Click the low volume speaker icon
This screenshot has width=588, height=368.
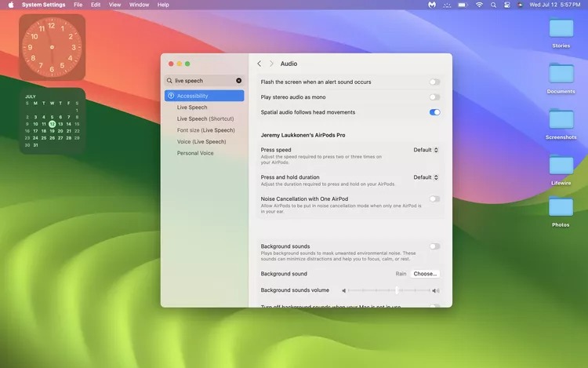point(344,290)
